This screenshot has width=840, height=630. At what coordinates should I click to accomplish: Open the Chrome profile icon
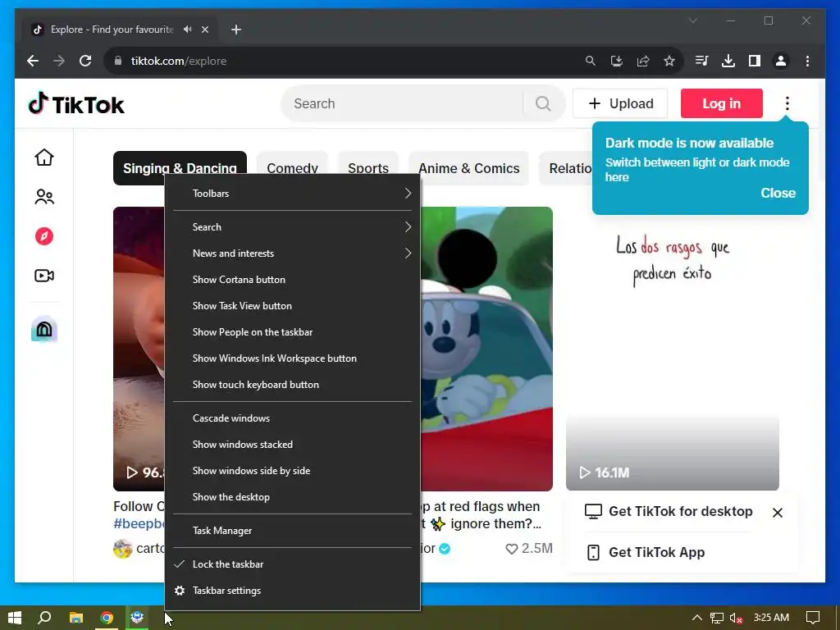781,61
